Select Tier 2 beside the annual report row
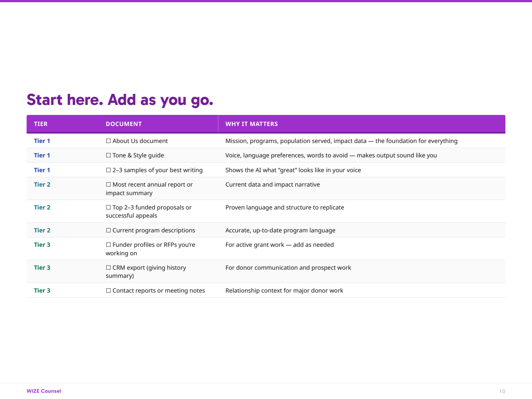 (x=42, y=184)
